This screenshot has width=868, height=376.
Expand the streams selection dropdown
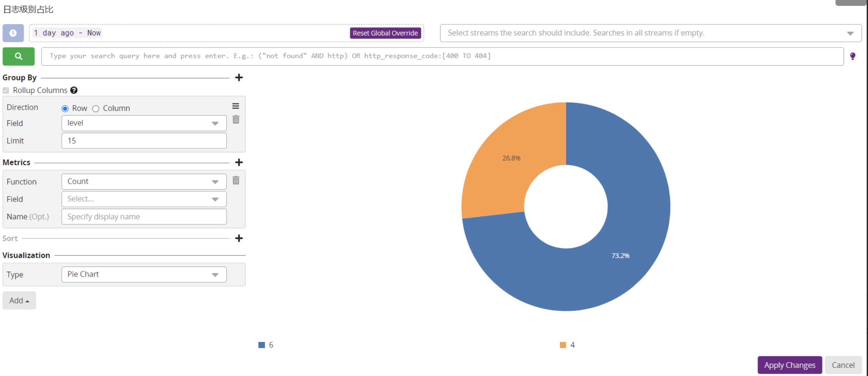[x=850, y=33]
